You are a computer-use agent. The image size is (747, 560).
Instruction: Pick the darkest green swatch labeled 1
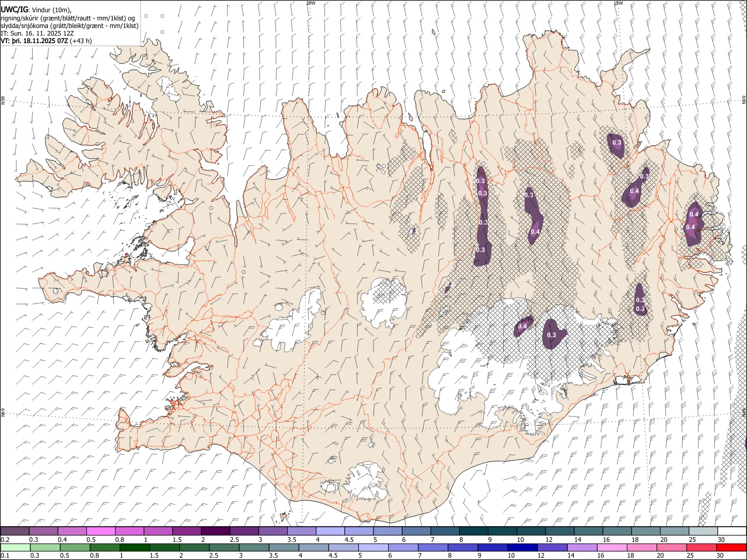[x=134, y=547]
